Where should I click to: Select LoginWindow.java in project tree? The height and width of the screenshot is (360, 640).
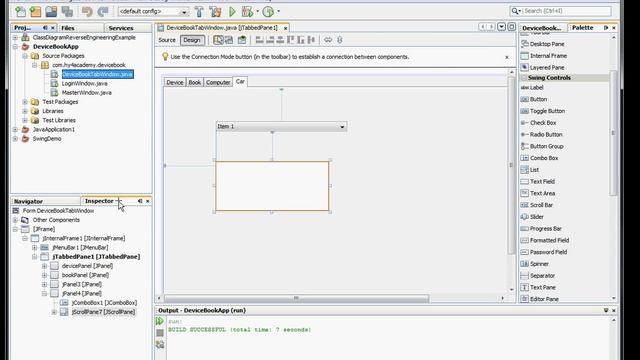coord(84,83)
